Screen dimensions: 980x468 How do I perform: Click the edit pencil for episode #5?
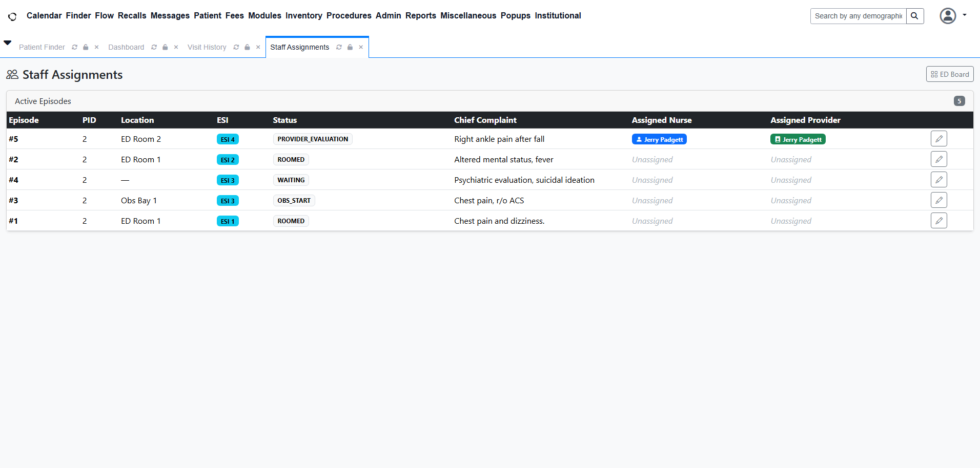(938, 139)
